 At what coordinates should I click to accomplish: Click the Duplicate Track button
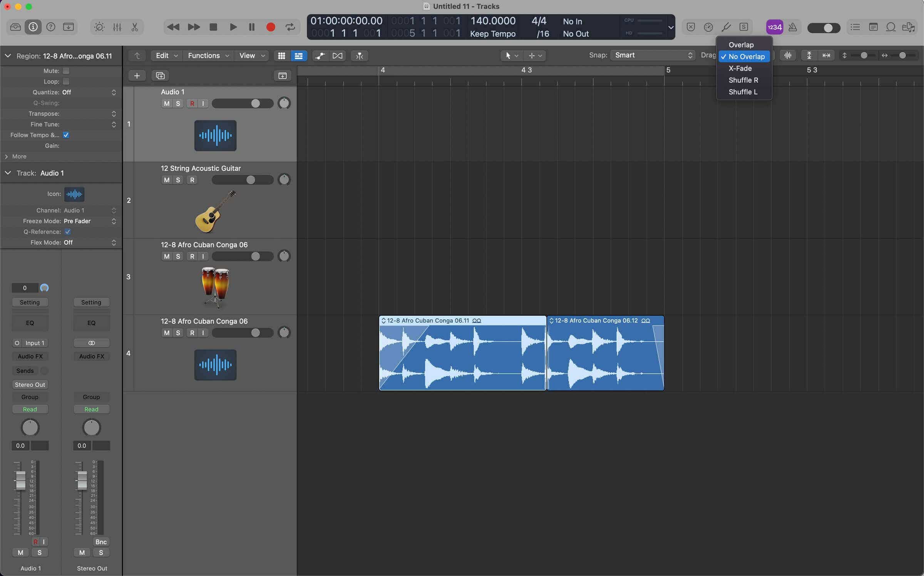(160, 76)
